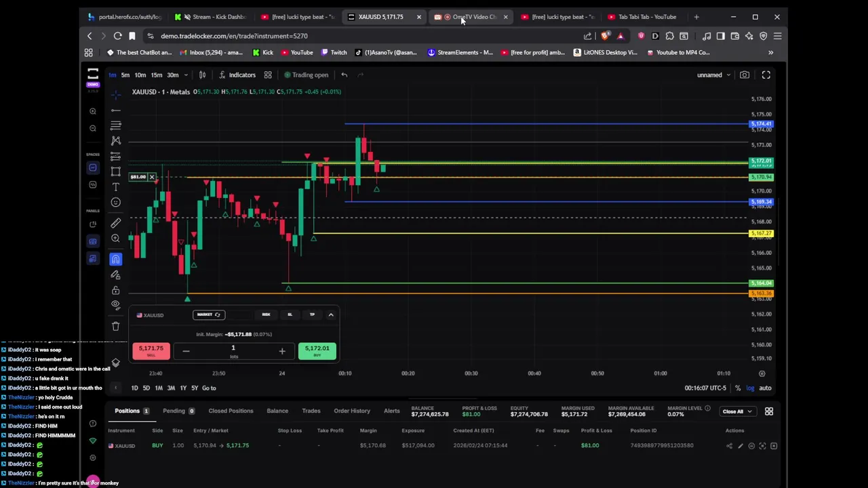Open the emoji icons tool
Viewport: 868px width, 488px height.
click(116, 203)
